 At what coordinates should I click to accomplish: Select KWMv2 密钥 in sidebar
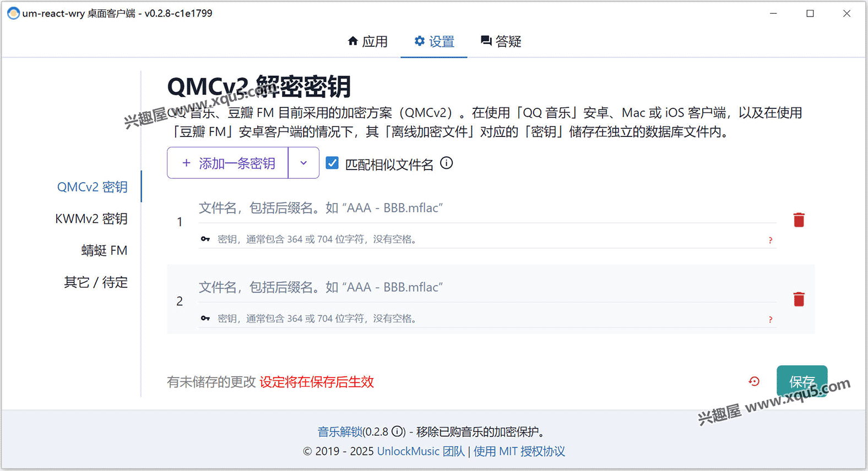pos(91,219)
